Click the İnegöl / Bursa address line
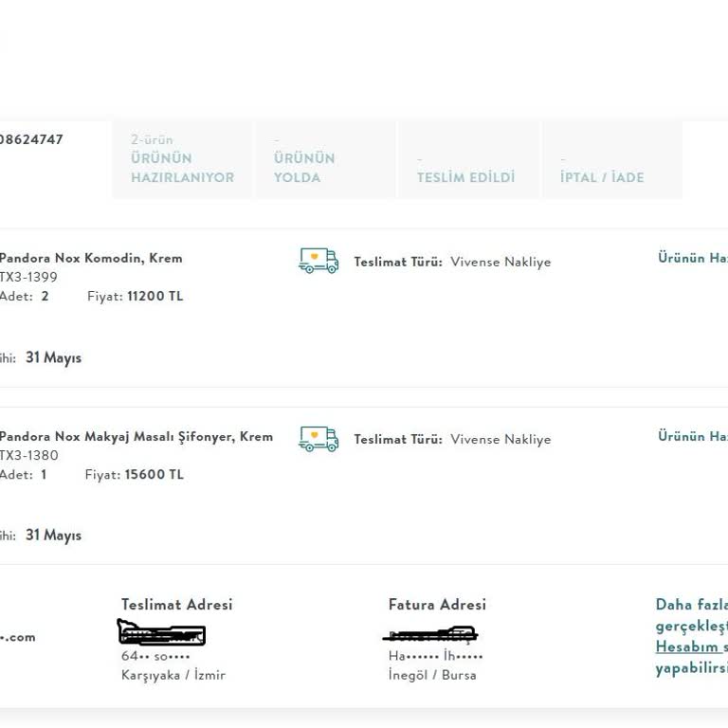Image resolution: width=728 pixels, height=728 pixels. (432, 675)
